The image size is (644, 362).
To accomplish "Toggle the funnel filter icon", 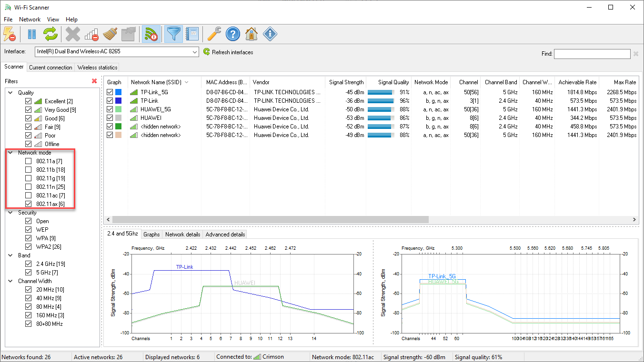I will click(173, 34).
